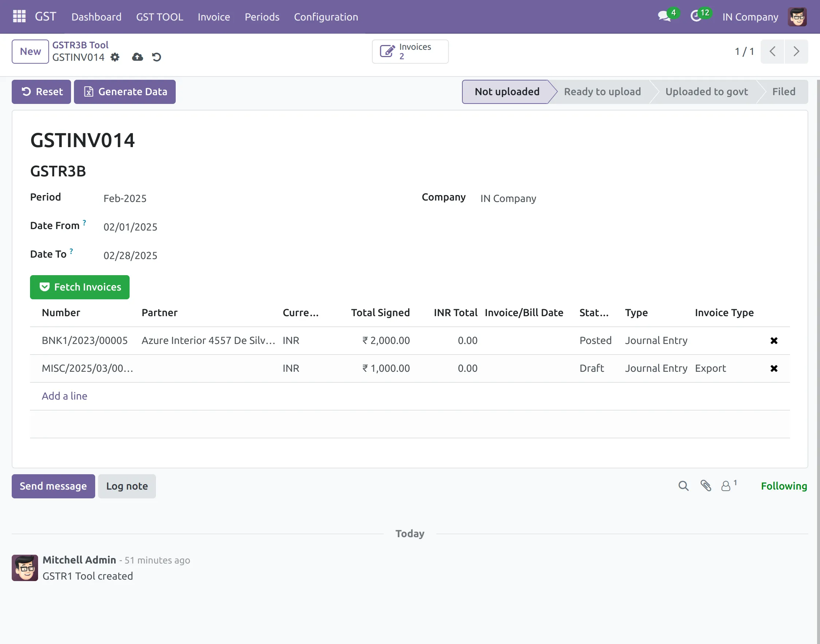Select the Not uploaded stage

507,91
